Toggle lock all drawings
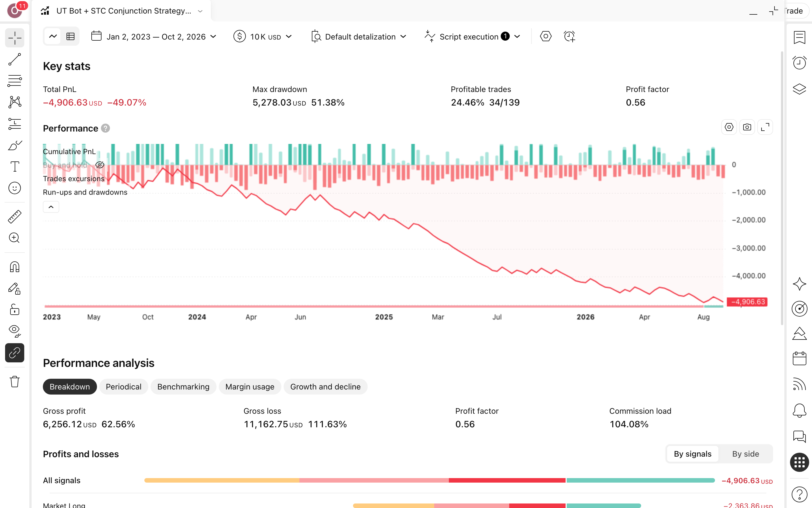 15,310
